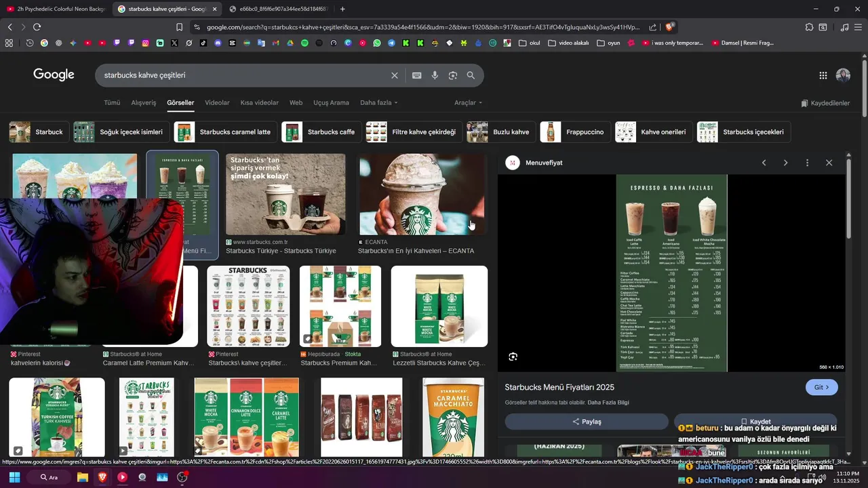Open Gmail bookmark icon
This screenshot has height=488, width=868.
(x=275, y=43)
